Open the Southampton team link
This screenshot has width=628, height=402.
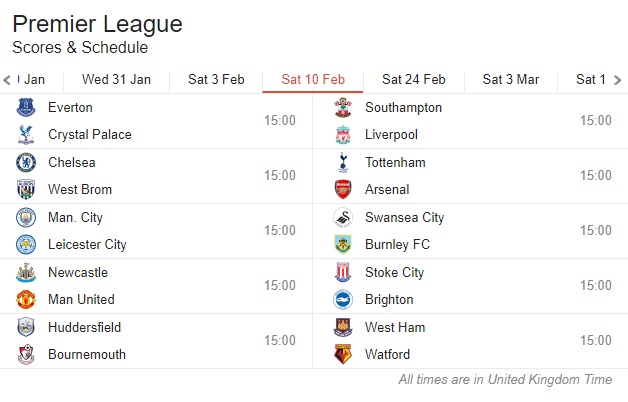click(403, 107)
